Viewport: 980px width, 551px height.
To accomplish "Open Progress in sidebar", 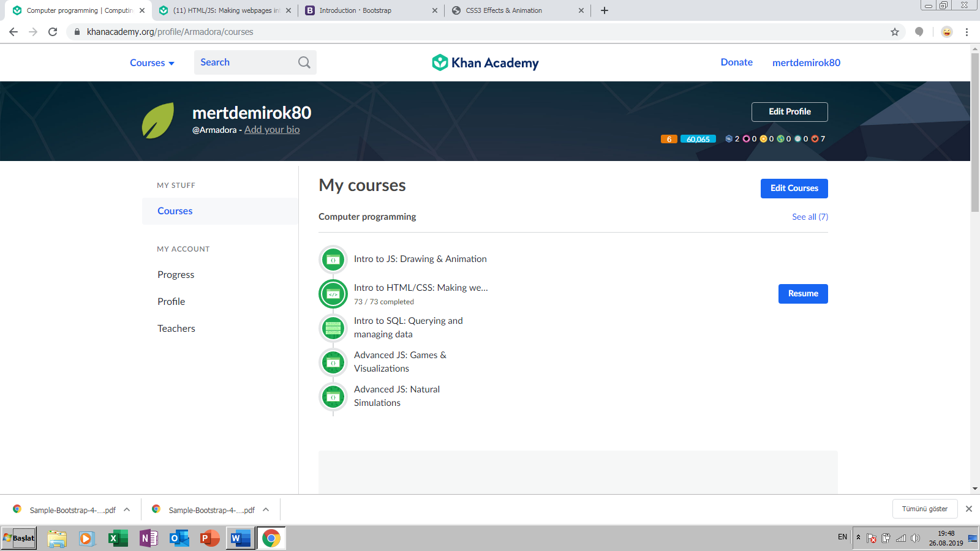I will (x=176, y=275).
